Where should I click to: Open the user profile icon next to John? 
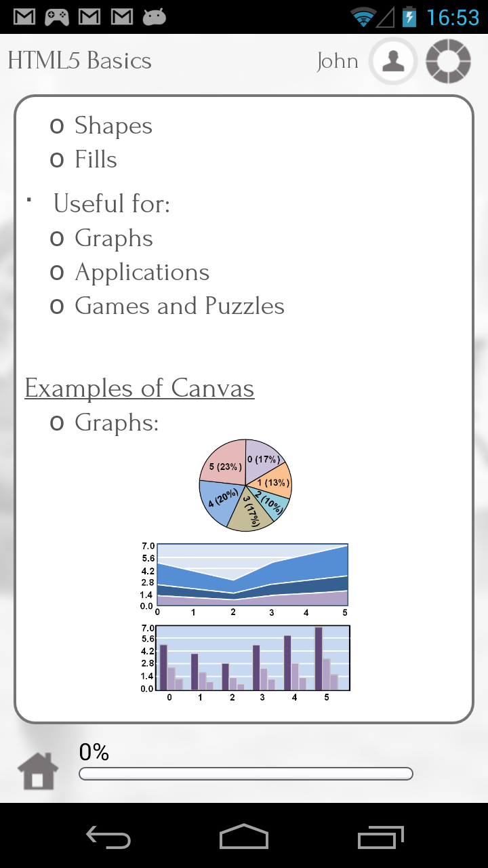[x=393, y=61]
